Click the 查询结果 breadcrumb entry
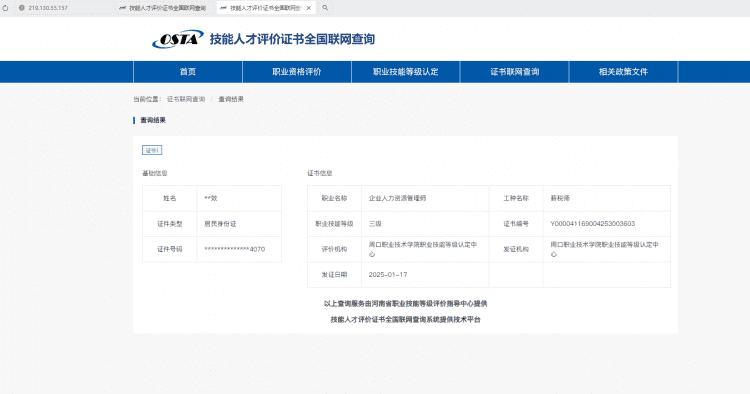The width and height of the screenshot is (750, 394). point(231,99)
